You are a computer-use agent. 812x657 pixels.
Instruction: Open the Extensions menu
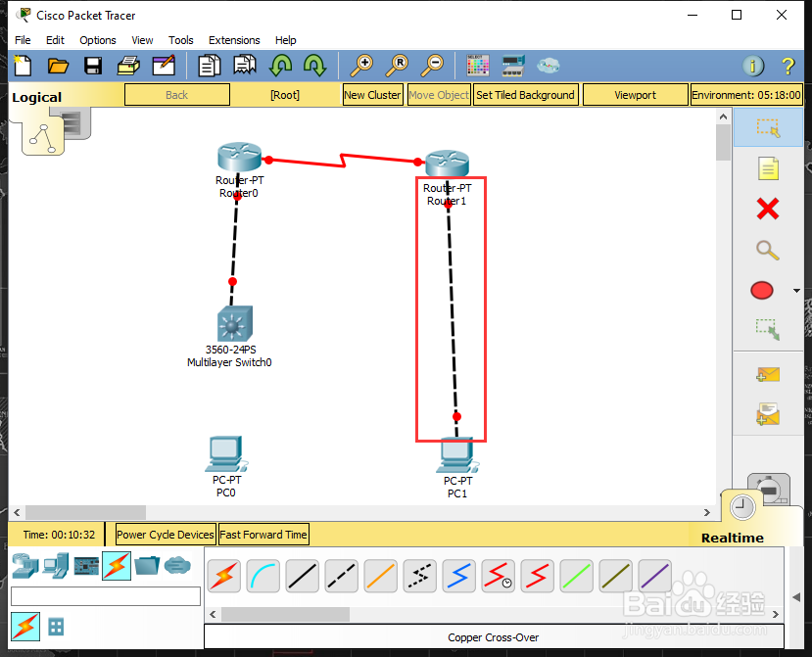(x=234, y=40)
